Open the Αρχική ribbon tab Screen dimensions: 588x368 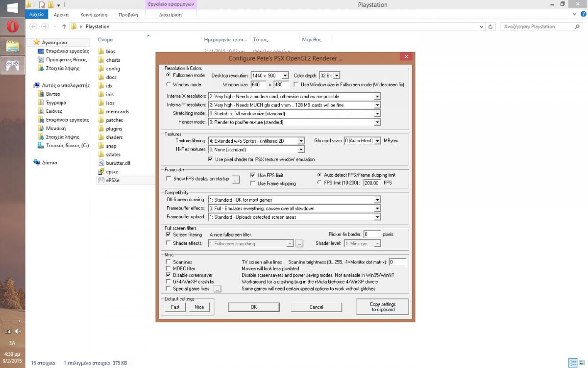pyautogui.click(x=61, y=15)
